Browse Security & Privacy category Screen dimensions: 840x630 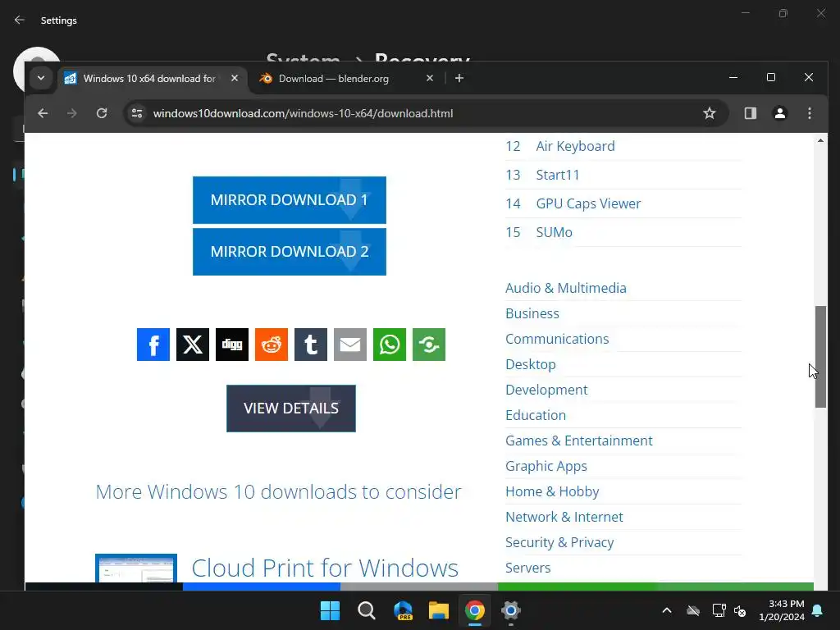coord(559,543)
